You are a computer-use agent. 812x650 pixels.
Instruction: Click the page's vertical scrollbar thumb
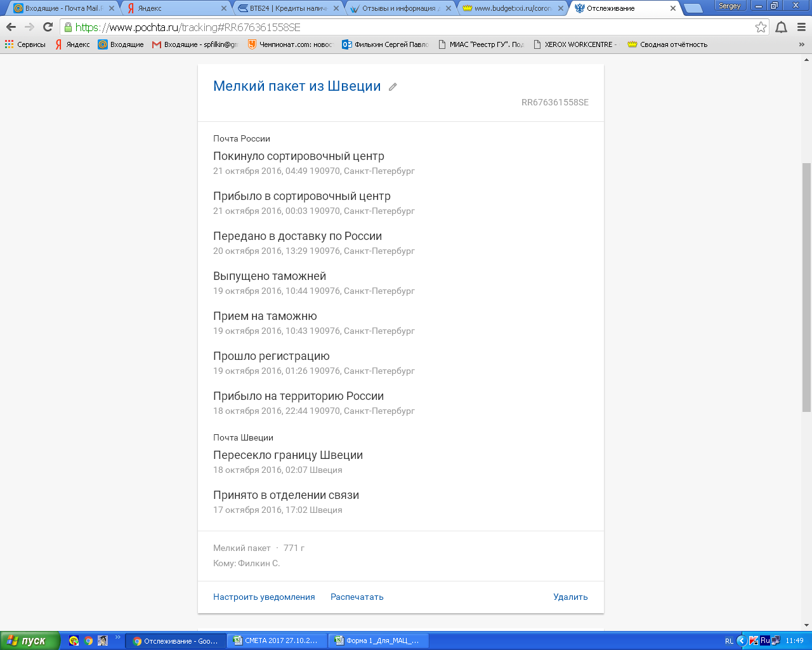point(806,286)
